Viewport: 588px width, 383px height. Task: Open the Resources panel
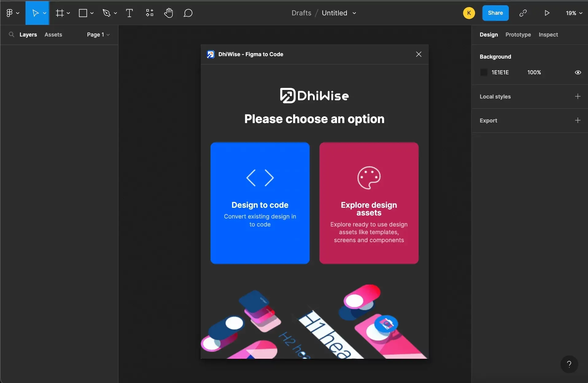[x=149, y=13]
